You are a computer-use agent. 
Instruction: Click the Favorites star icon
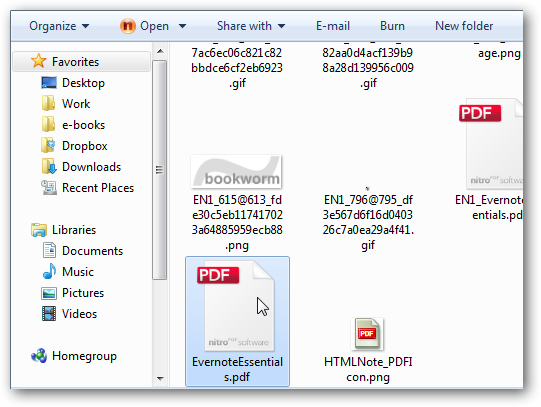38,61
